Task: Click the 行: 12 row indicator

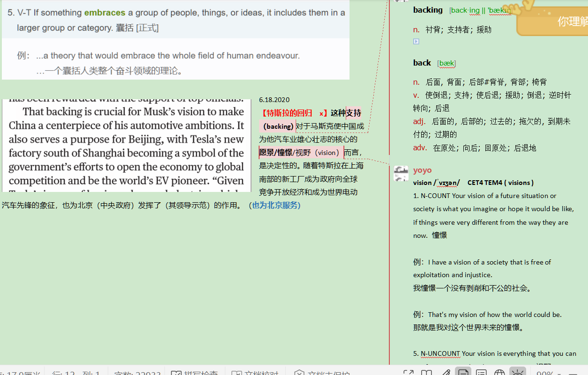Action: click(x=63, y=373)
